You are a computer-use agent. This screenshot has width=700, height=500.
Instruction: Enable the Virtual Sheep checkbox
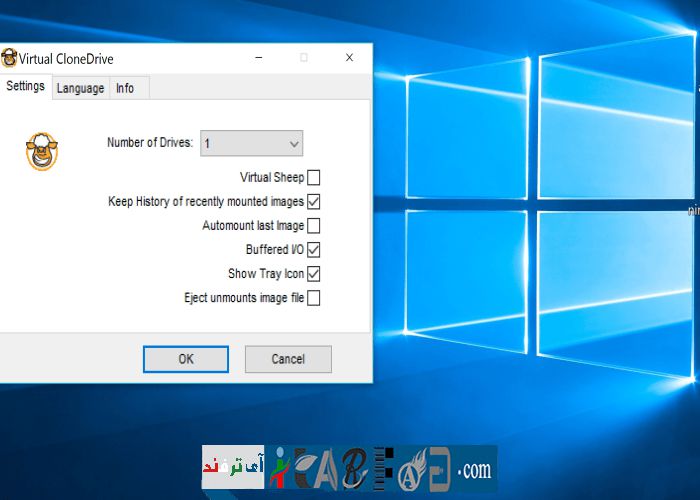click(314, 178)
